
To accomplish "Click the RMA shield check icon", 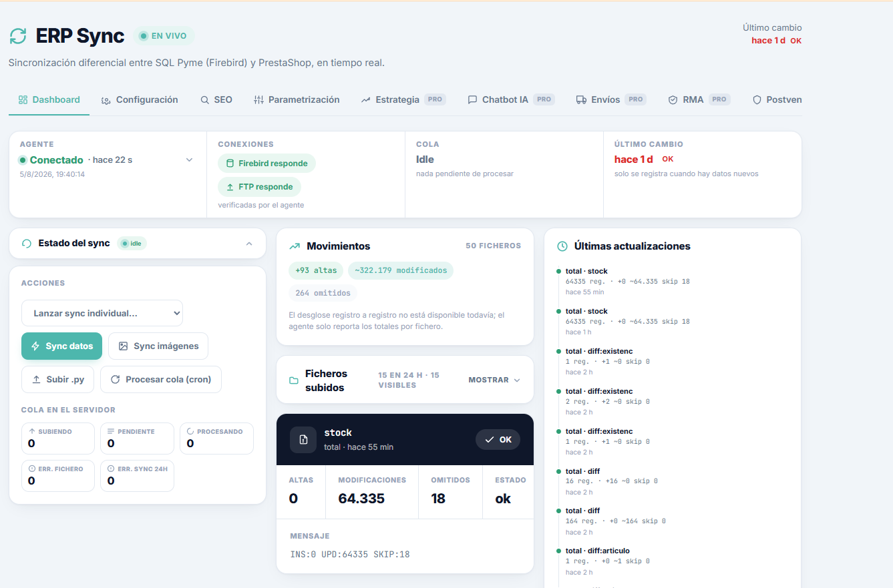I will [x=673, y=100].
